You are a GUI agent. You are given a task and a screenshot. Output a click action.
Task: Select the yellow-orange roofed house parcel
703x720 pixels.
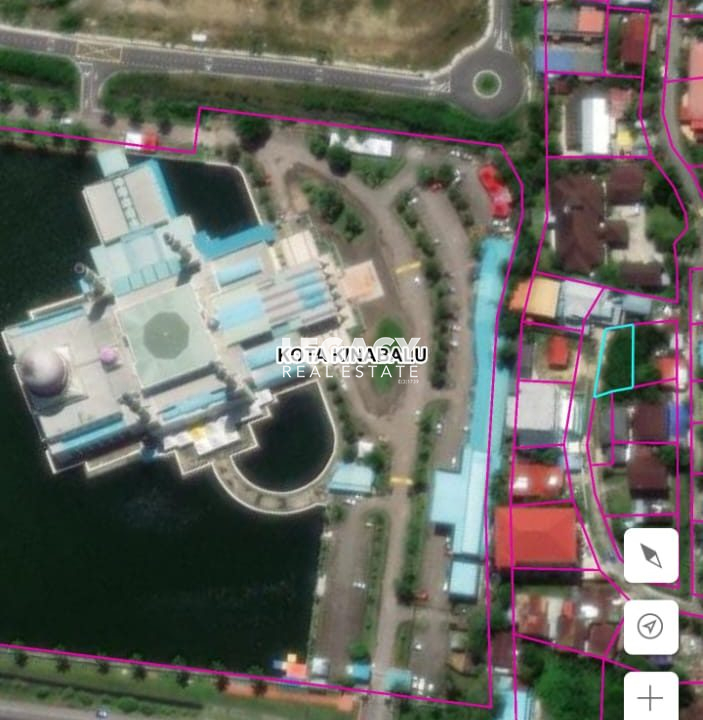tap(536, 298)
